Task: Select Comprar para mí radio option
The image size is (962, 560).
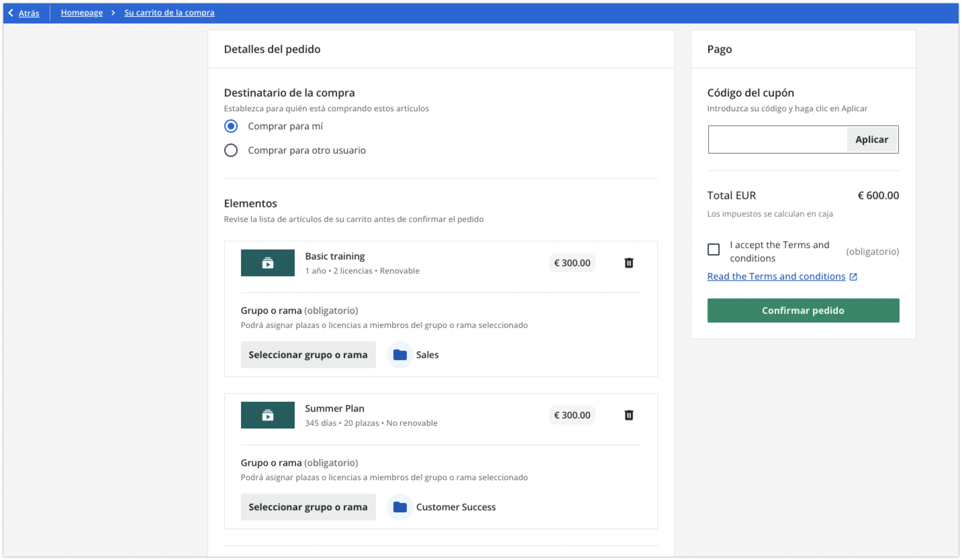Action: click(231, 126)
